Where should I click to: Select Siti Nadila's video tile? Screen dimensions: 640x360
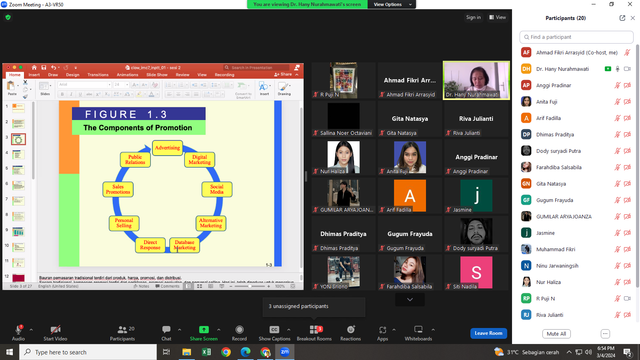click(476, 272)
